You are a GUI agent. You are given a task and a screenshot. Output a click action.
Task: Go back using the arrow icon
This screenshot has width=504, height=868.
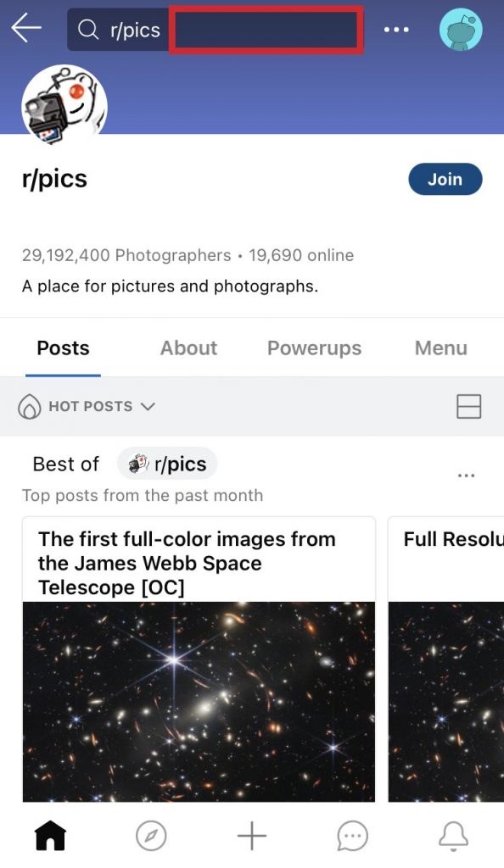[25, 28]
